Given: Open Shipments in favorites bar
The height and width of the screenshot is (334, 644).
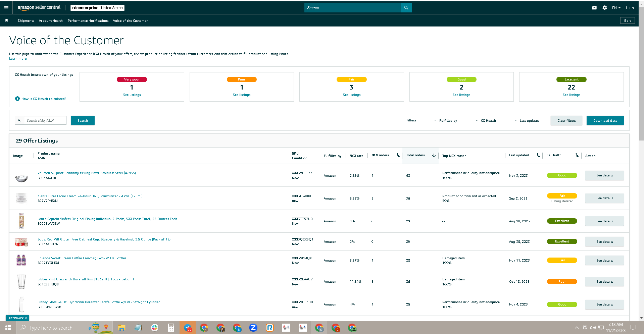Looking at the screenshot, I should click(x=26, y=20).
